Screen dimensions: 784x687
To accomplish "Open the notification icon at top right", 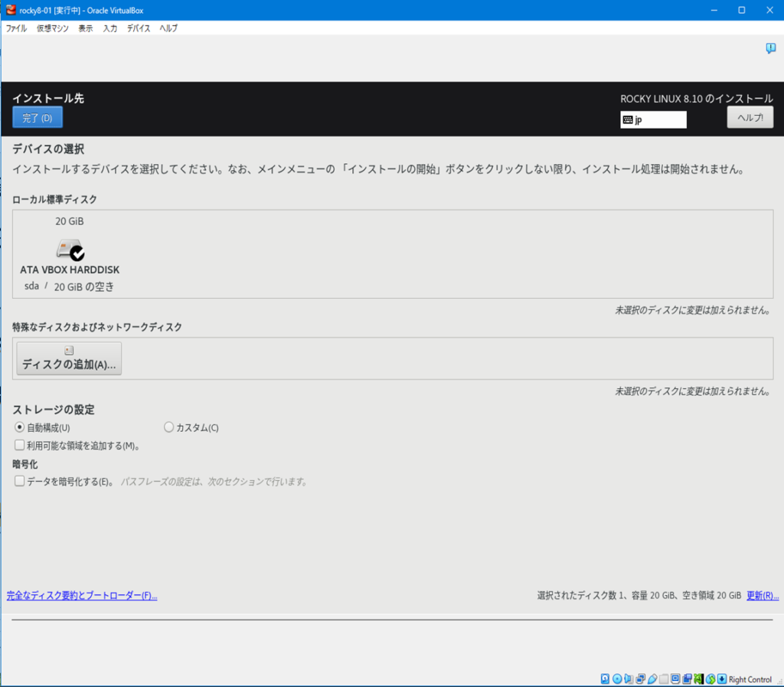I will pyautogui.click(x=770, y=48).
